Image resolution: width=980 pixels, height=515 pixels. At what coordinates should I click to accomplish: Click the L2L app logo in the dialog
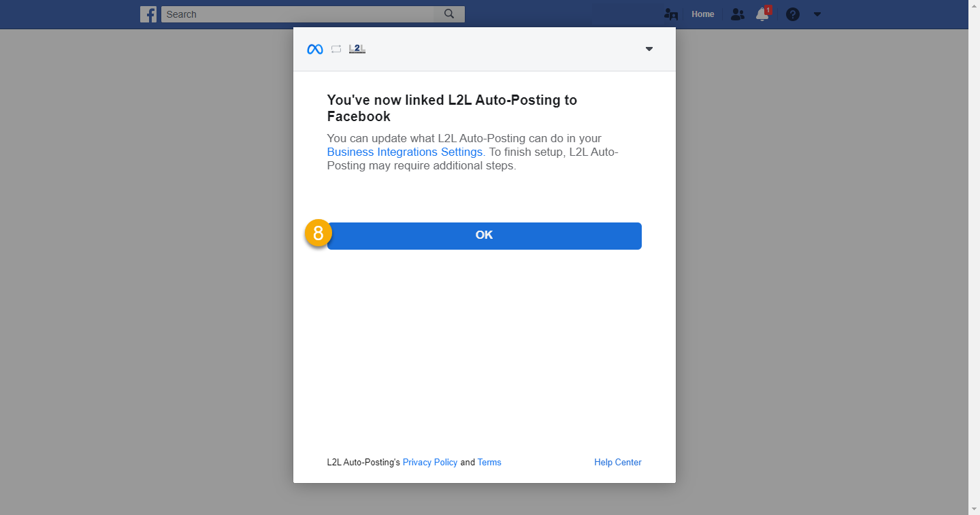357,48
